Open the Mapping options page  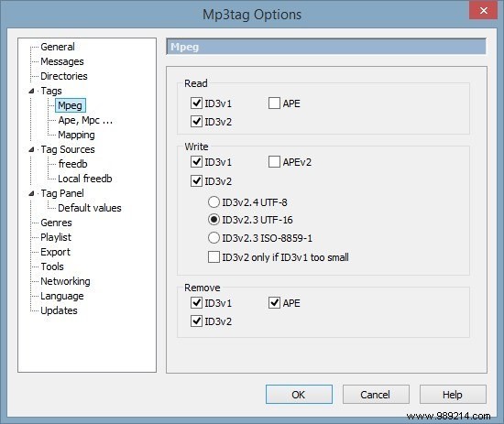tap(76, 135)
